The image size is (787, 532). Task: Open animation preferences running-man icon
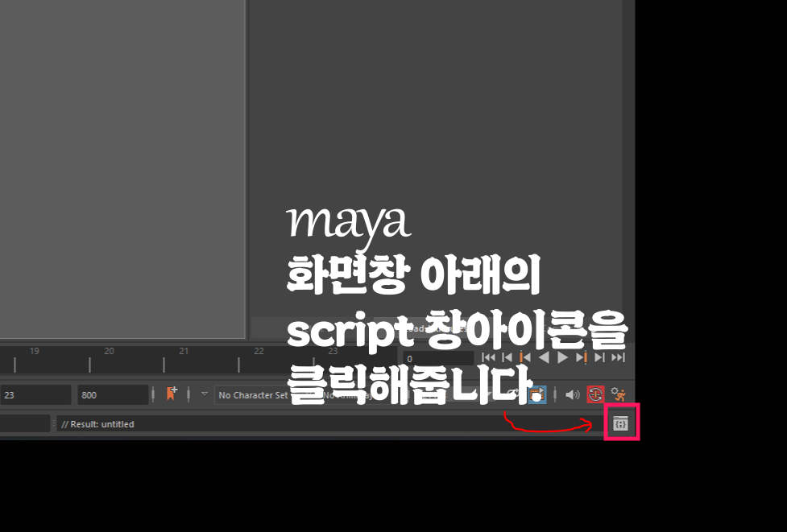619,394
